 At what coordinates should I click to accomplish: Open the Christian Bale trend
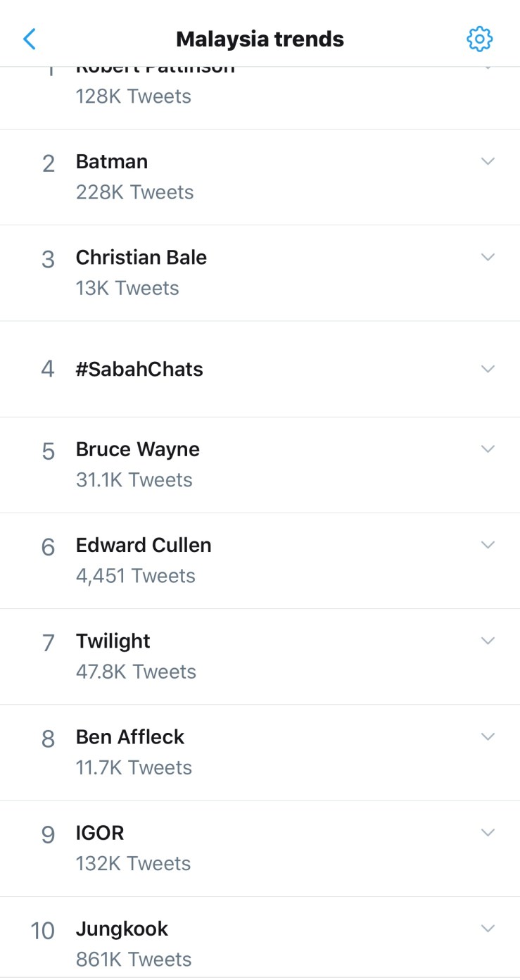(141, 258)
